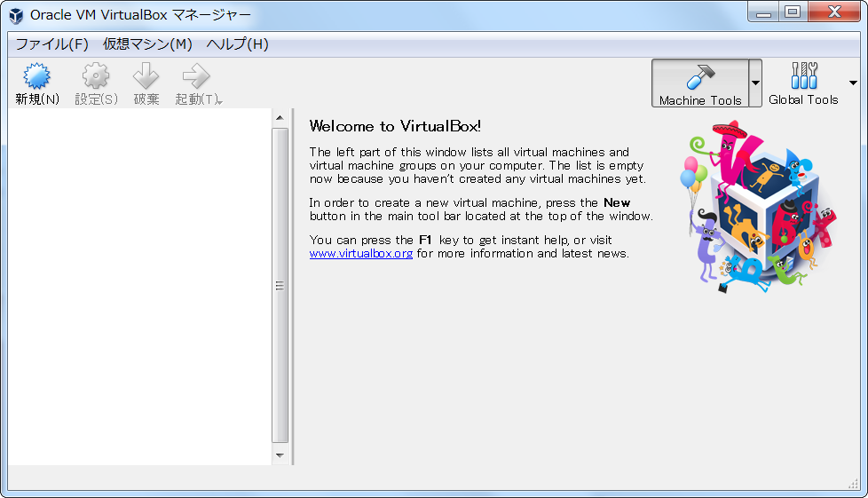
Task: Minimize the VirtualBox manager window
Action: point(763,12)
